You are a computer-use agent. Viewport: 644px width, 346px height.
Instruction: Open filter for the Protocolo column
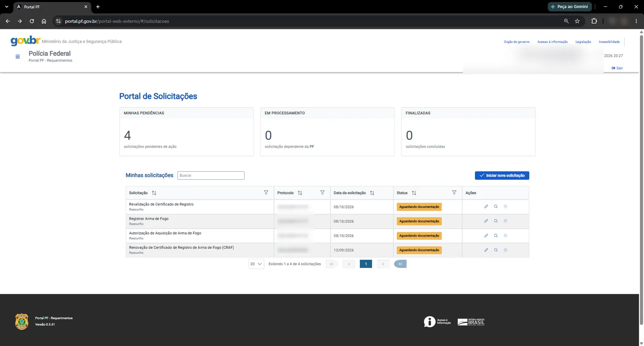point(322,193)
